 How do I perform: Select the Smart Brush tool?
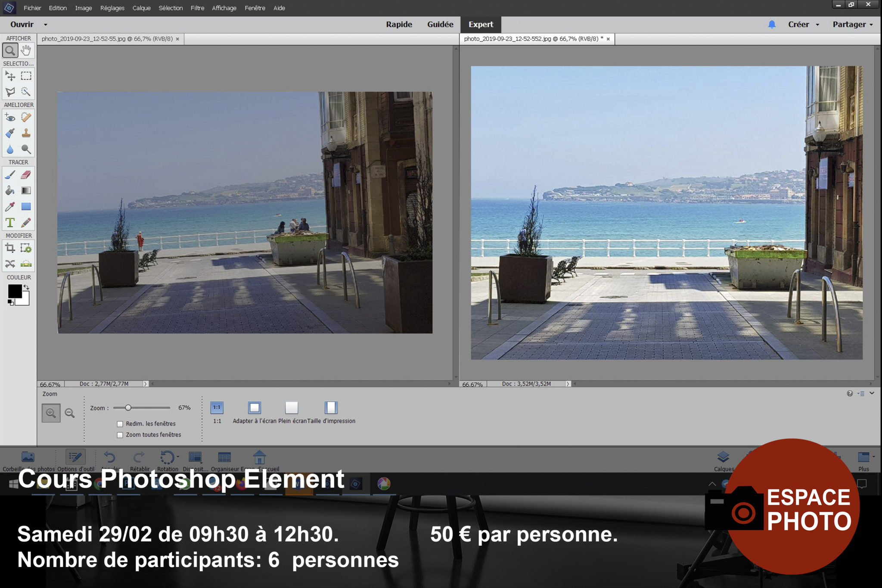pyautogui.click(x=10, y=133)
